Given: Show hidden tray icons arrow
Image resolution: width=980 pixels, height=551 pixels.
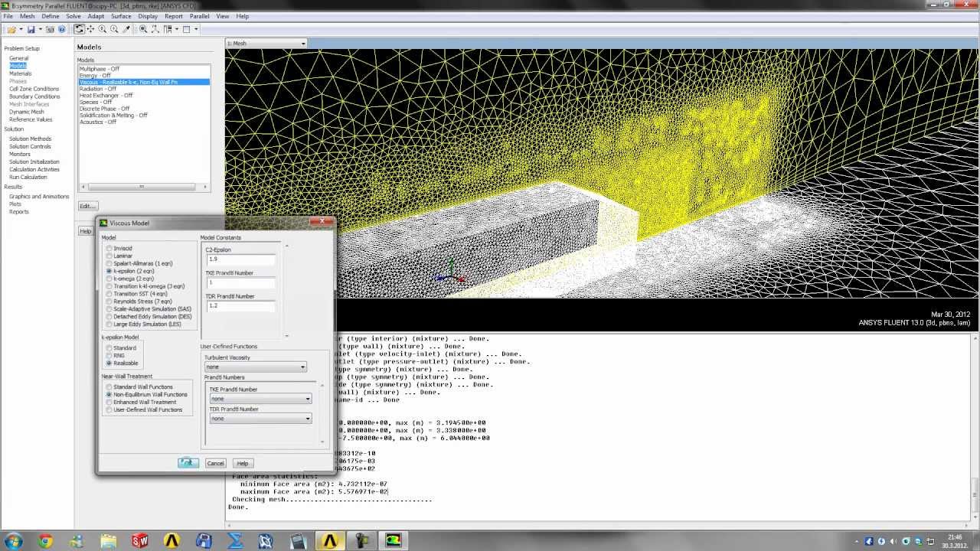Looking at the screenshot, I should point(856,541).
